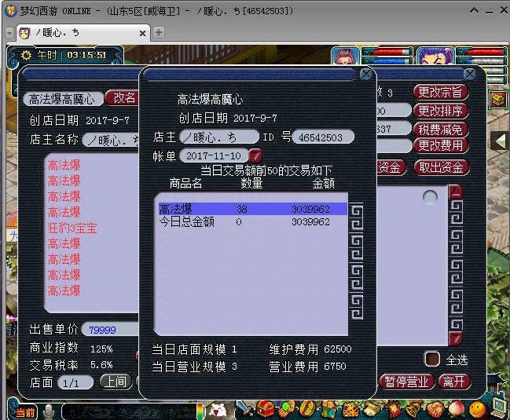Open the orange smiley face icon
Screen dimensions: 510x420
click(x=477, y=409)
